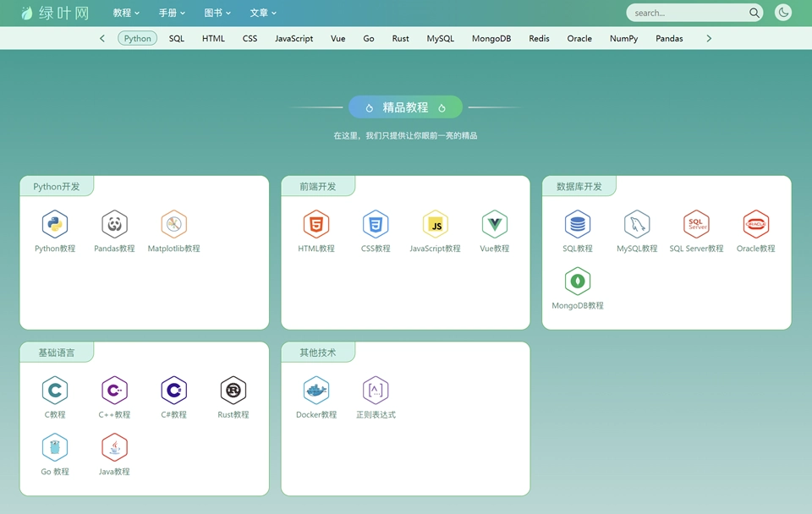Select the MongoDB tab in the category bar
Viewport: 812px width, 514px height.
[x=491, y=38]
